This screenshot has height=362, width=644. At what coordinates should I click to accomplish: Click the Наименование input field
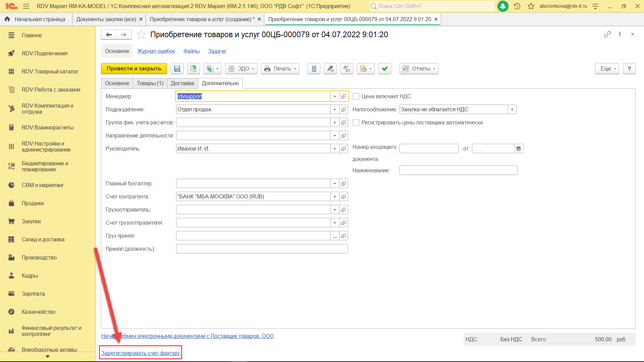(x=458, y=170)
